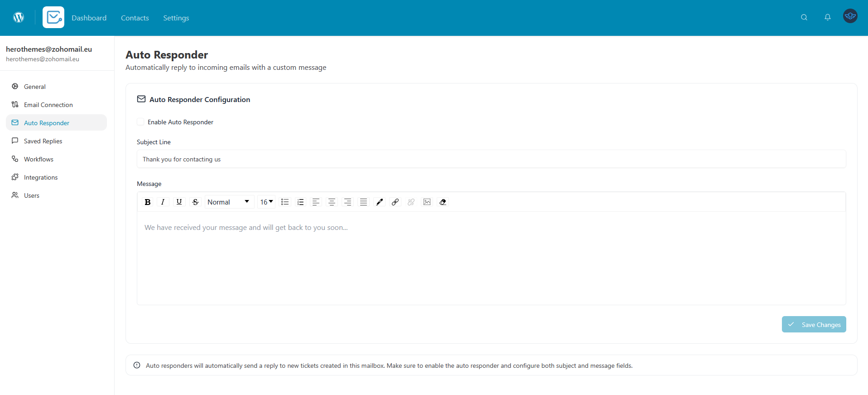Apply underline formatting in editor
868x395 pixels.
[179, 202]
